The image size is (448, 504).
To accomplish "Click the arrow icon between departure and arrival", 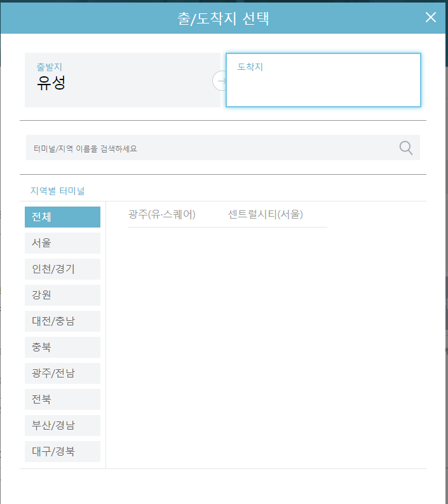I will point(219,81).
